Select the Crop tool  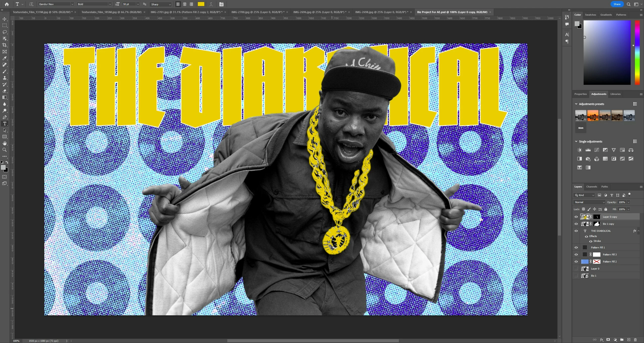[x=5, y=45]
